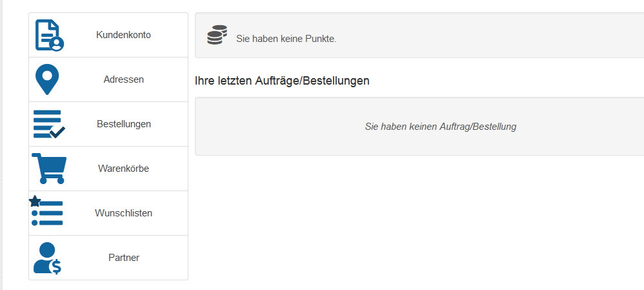Viewport: 644px width, 290px height.
Task: Click the "Ihre letzten Aufträge/Bestellungen" heading
Action: 282,81
